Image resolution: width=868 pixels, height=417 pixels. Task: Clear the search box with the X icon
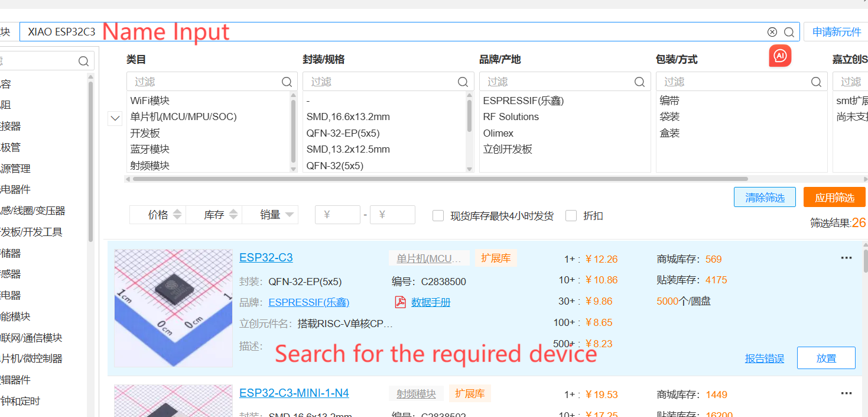point(772,32)
